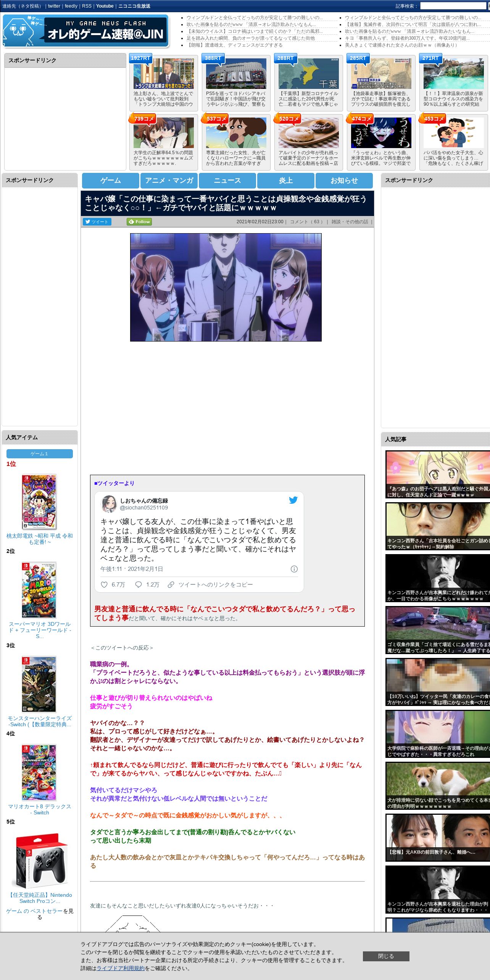Select the ゲーム1 ranking tab
The height and width of the screenshot is (980, 490).
click(40, 454)
